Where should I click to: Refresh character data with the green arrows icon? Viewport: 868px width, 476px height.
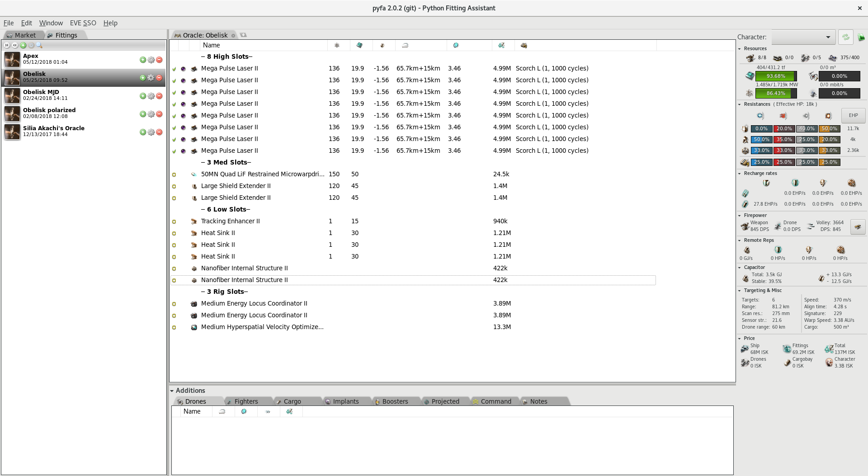tap(845, 37)
